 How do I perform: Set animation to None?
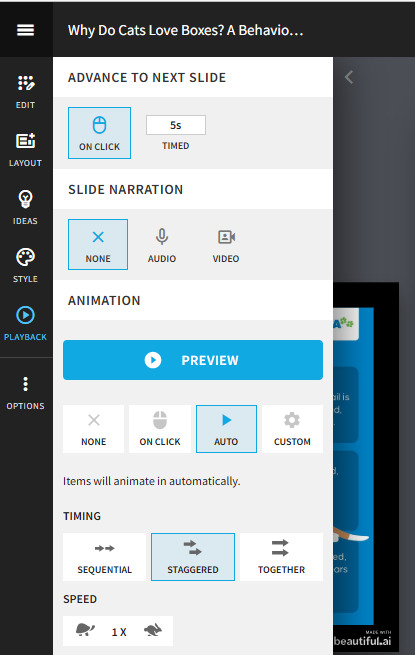(x=94, y=429)
